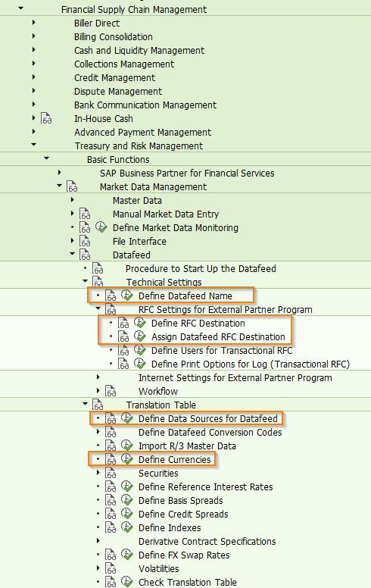
Task: Select Define RFC Destination text
Action: click(198, 324)
